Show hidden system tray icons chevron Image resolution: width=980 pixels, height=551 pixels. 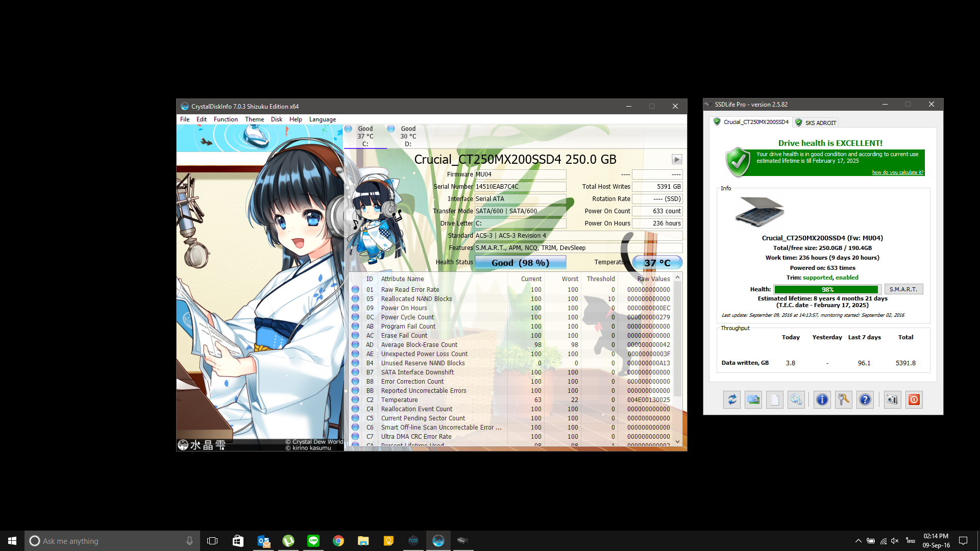(x=858, y=541)
